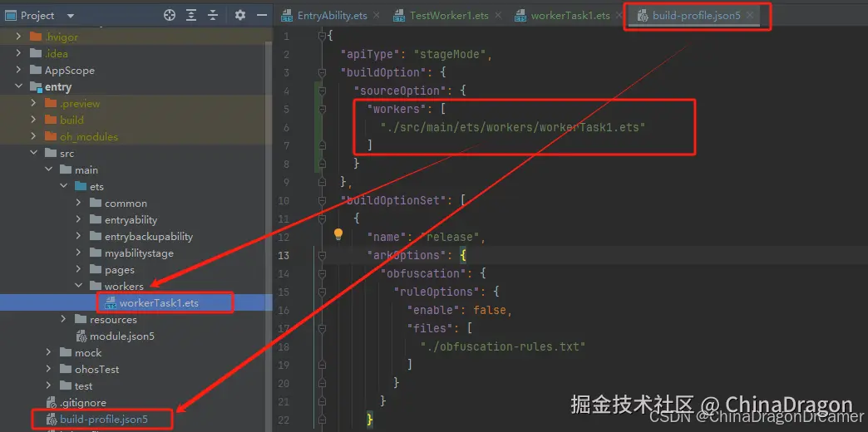Click the false value on line 16
Viewport: 868px width, 432px height.
[490, 310]
